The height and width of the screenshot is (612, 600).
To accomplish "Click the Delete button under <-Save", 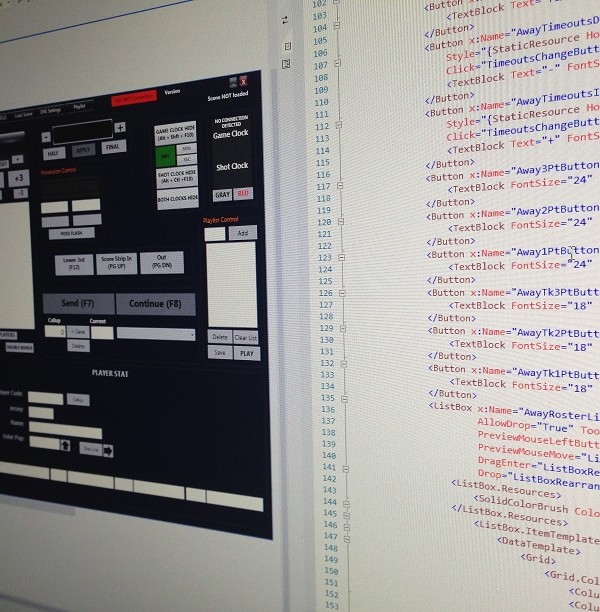I will (78, 346).
